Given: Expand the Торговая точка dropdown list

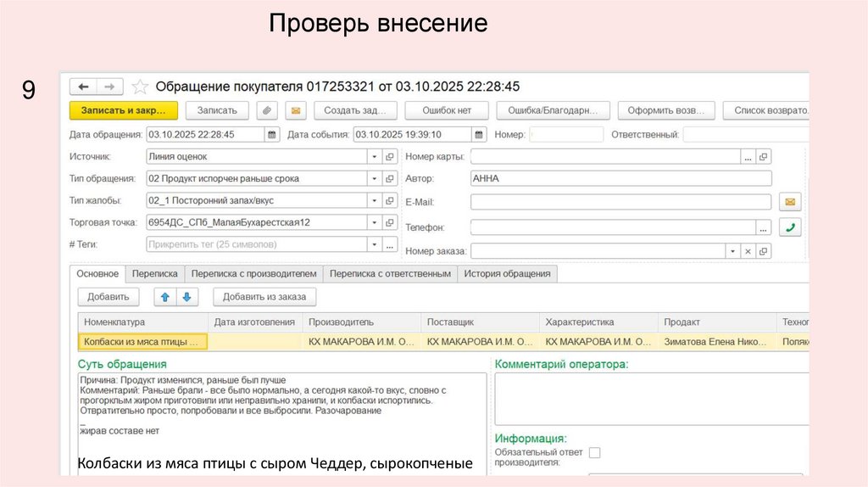Looking at the screenshot, I should pos(374,222).
